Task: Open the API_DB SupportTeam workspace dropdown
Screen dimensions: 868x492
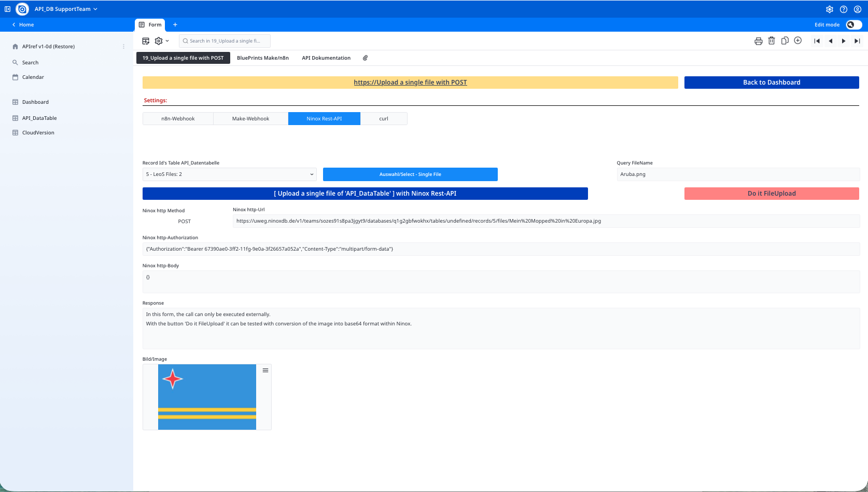Action: pyautogui.click(x=66, y=9)
